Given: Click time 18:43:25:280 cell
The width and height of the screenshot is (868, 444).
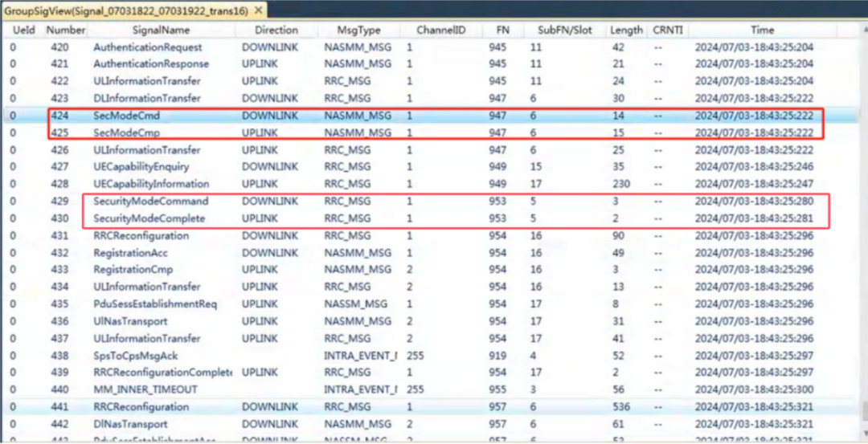Looking at the screenshot, I should [x=754, y=201].
